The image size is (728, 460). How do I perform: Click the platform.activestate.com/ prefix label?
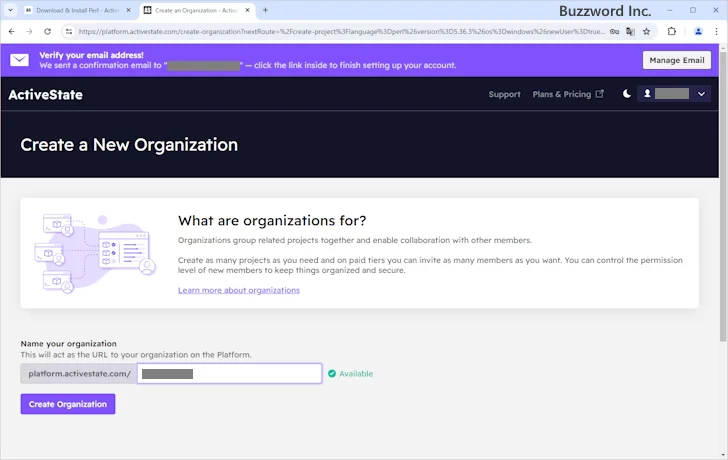tap(79, 374)
